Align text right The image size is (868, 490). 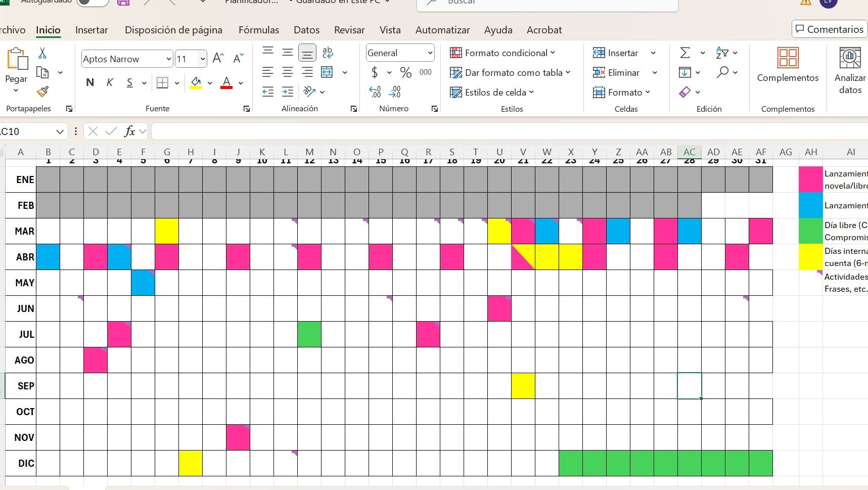307,72
